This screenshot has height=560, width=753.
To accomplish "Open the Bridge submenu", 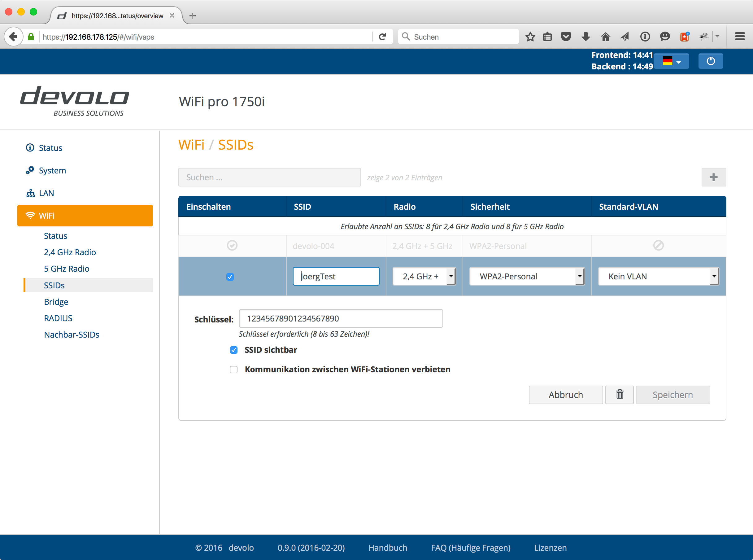I will 56,302.
